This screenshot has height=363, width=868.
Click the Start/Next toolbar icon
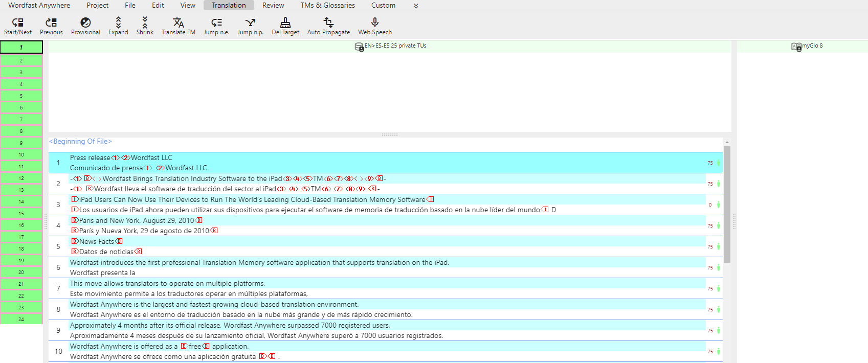[18, 22]
